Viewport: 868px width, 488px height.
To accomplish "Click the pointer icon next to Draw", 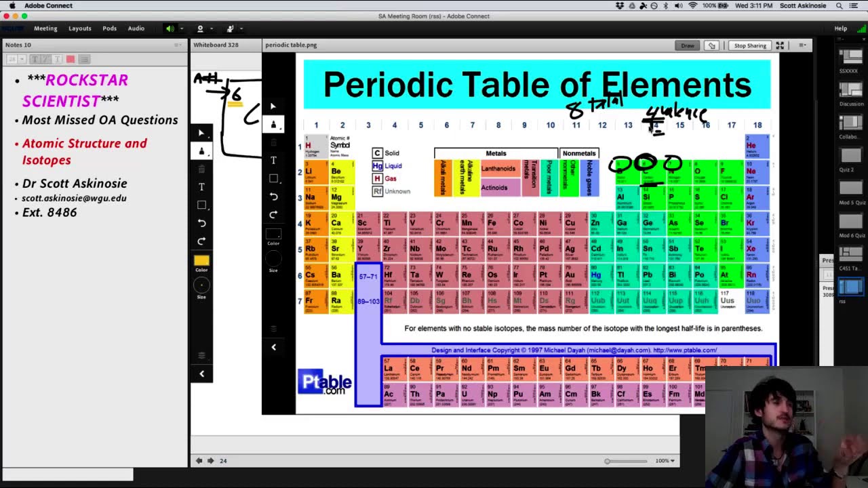I will (x=711, y=45).
